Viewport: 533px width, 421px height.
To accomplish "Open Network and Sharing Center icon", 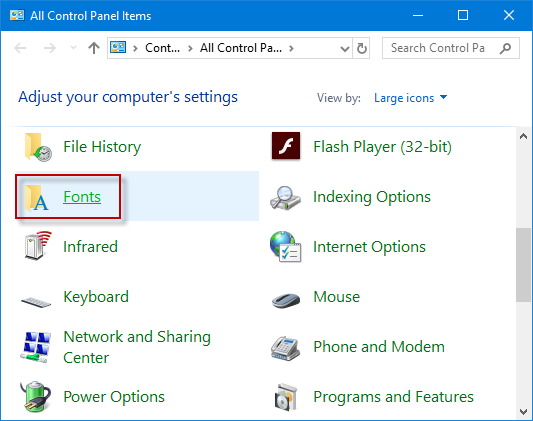I will [35, 347].
